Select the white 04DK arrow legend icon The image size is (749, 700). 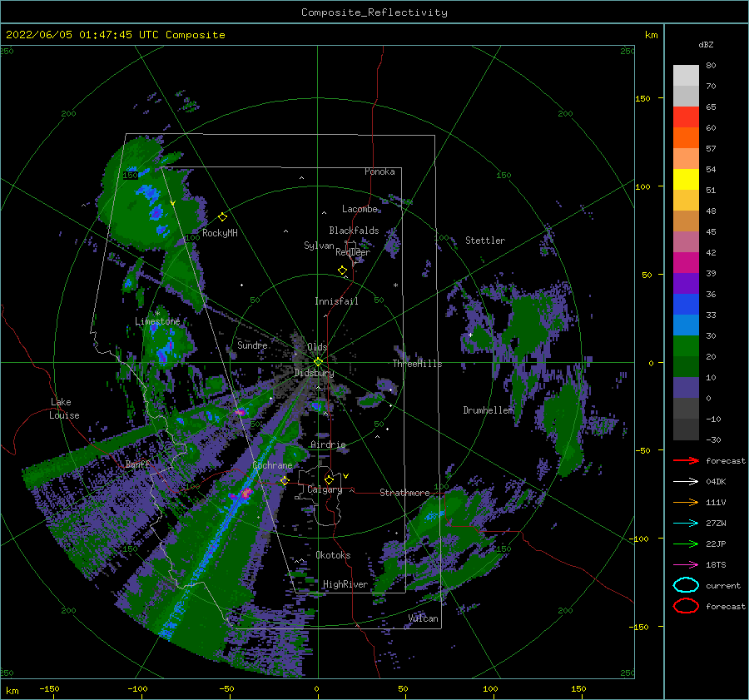click(686, 482)
